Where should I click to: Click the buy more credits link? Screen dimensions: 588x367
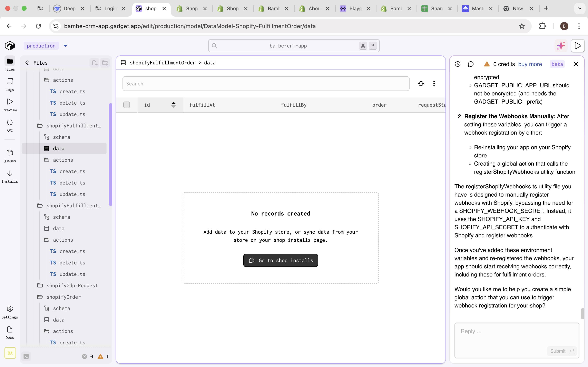tap(530, 64)
